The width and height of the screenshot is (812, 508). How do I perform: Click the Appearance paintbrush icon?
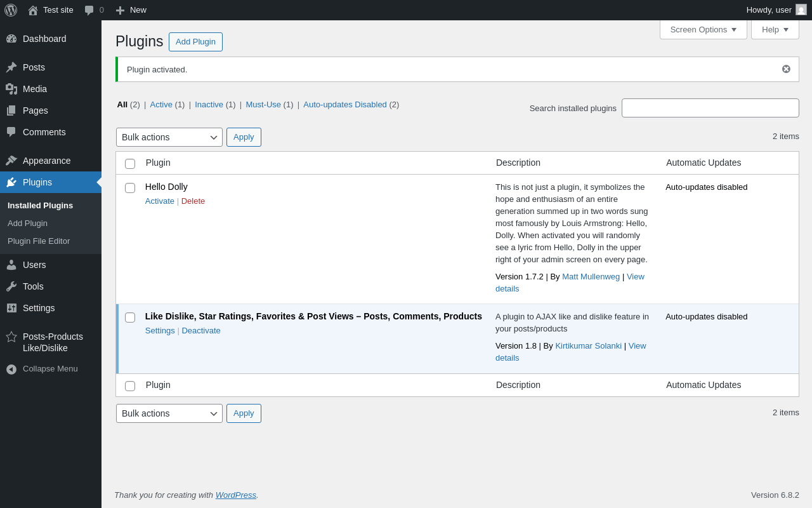point(11,161)
